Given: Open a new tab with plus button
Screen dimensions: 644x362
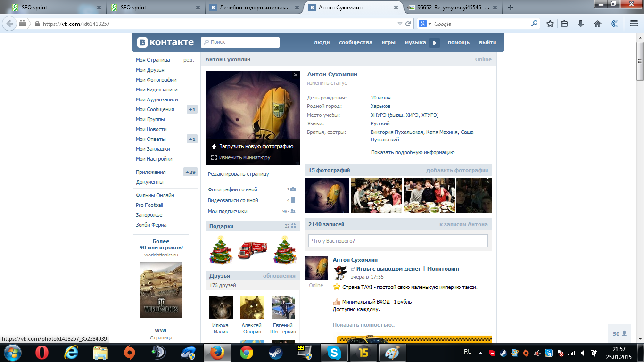Looking at the screenshot, I should pos(510,8).
